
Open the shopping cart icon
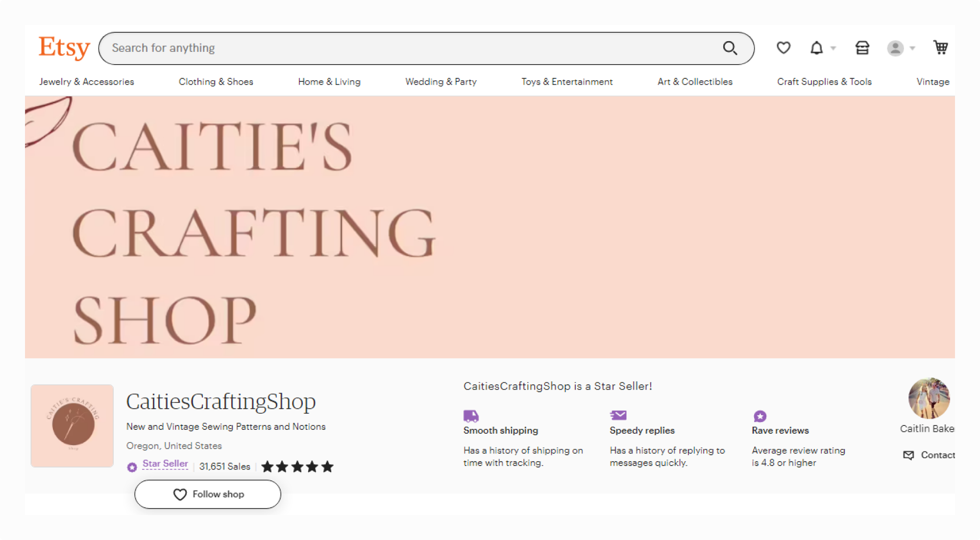[x=940, y=47]
